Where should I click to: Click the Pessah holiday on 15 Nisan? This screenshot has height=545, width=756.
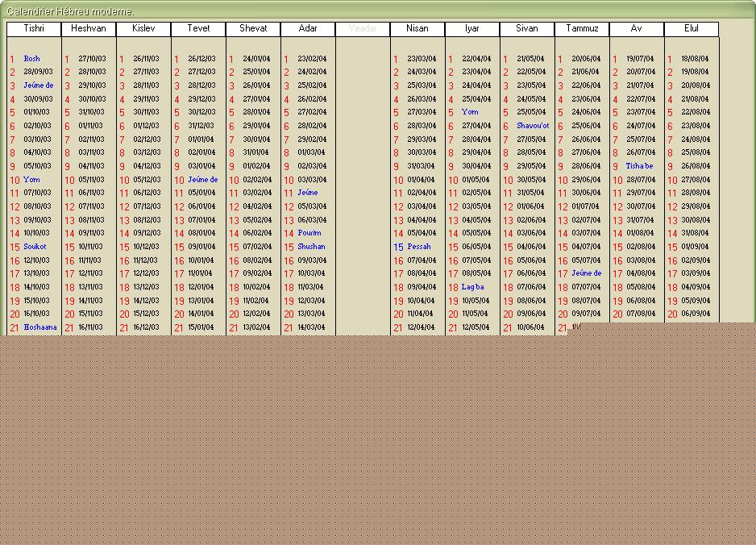pyautogui.click(x=419, y=247)
